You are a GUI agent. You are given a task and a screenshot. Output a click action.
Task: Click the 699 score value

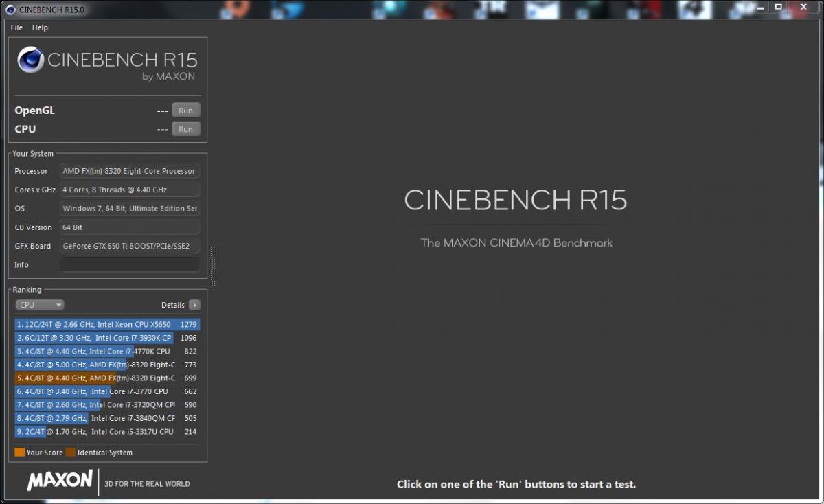coord(190,378)
